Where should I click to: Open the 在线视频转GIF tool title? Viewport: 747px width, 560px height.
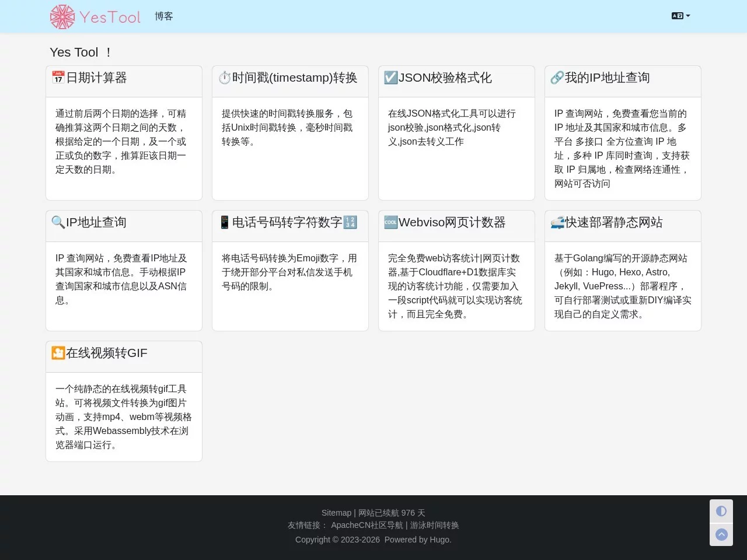[x=106, y=353]
